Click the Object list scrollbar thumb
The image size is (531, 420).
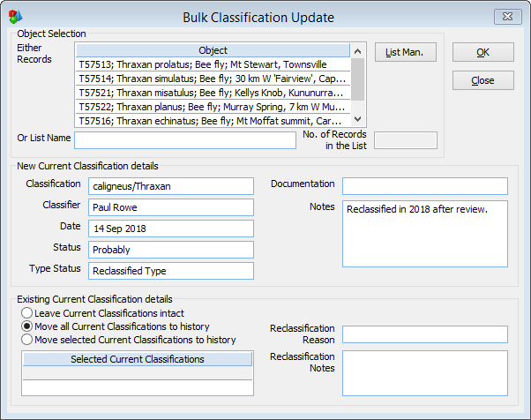(357, 79)
